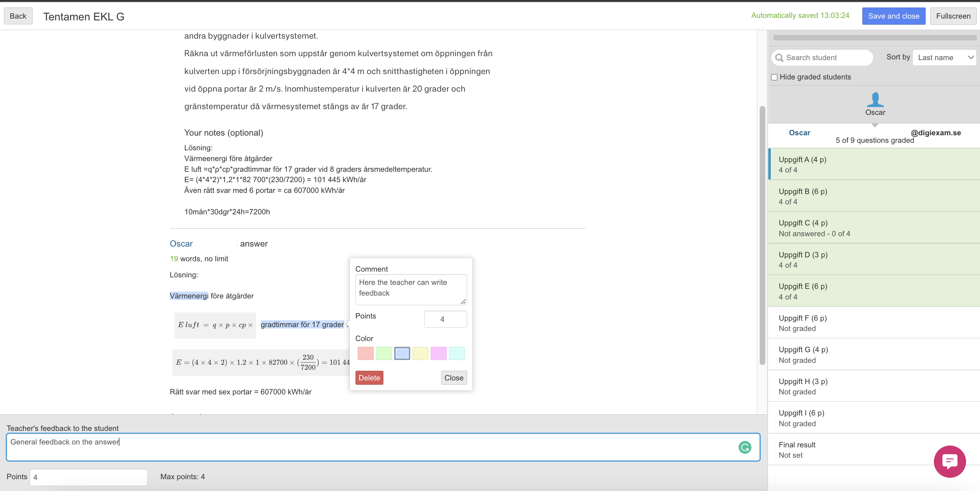Toggle Hide graded students checkbox
Image resolution: width=980 pixels, height=491 pixels.
pyautogui.click(x=774, y=77)
